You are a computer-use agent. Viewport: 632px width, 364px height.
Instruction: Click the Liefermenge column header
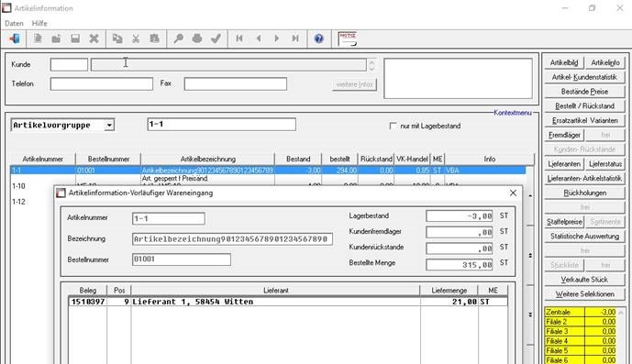[x=449, y=291]
